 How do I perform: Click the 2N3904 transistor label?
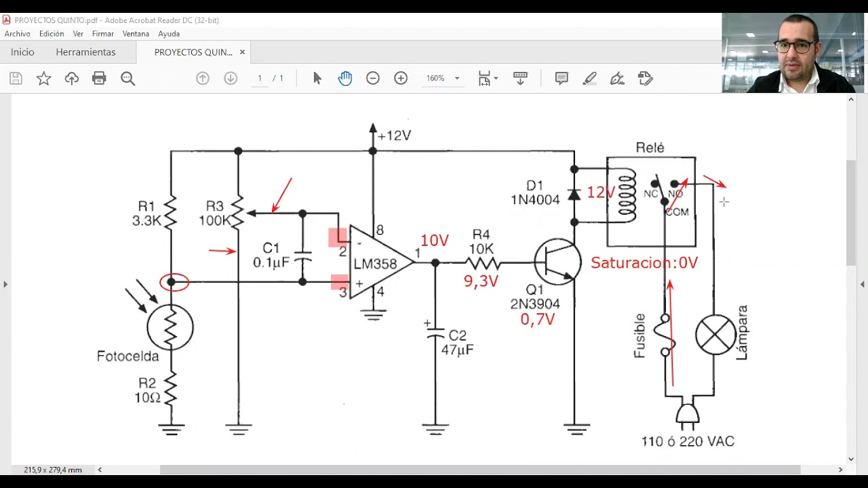(535, 304)
